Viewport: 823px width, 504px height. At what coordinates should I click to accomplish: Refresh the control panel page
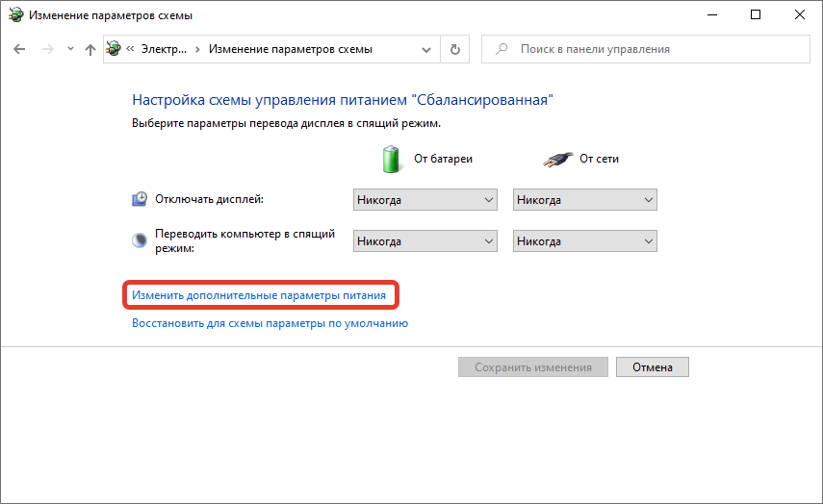tap(455, 49)
